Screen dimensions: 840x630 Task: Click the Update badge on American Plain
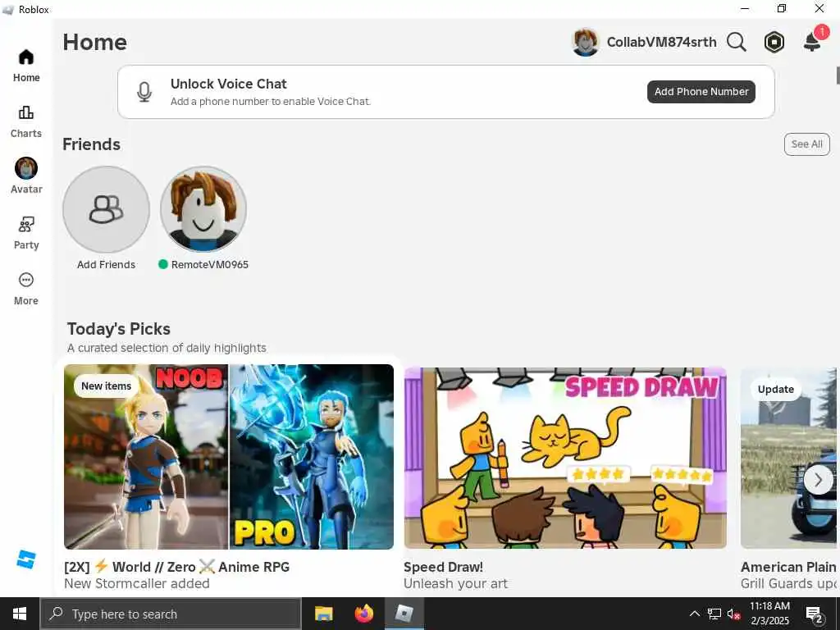coord(776,390)
